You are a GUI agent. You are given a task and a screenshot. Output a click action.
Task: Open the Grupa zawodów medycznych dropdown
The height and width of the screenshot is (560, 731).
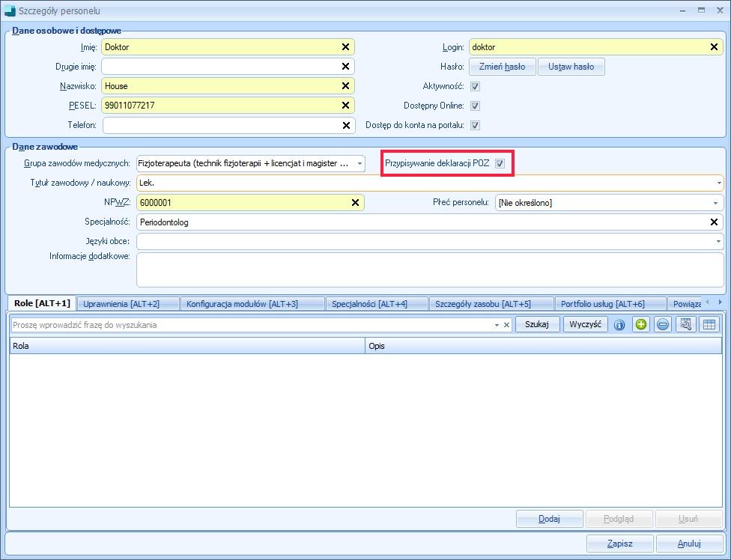pyautogui.click(x=360, y=163)
